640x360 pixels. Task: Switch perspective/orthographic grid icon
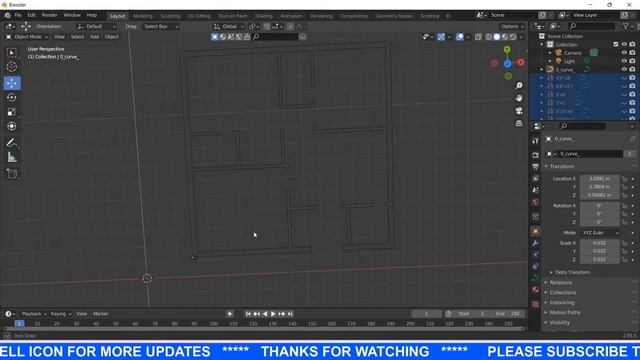pos(519,123)
